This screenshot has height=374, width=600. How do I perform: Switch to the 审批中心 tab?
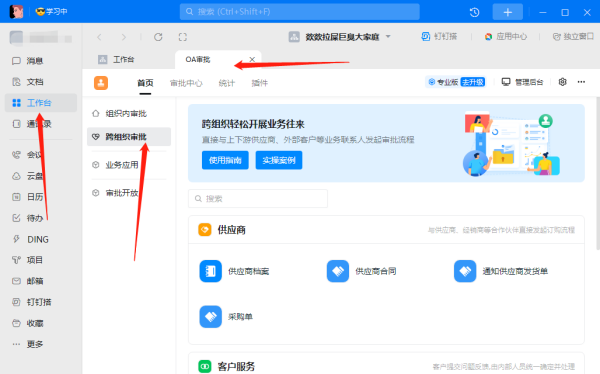click(x=186, y=83)
